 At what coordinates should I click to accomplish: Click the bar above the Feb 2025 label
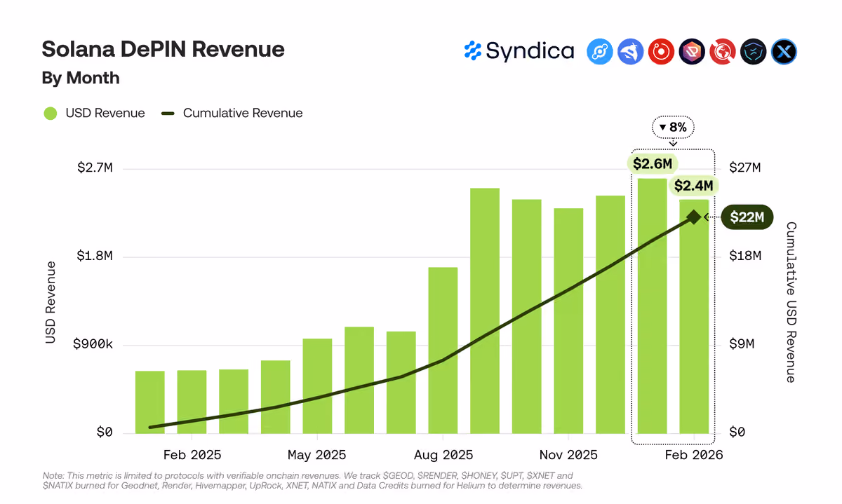(192, 402)
